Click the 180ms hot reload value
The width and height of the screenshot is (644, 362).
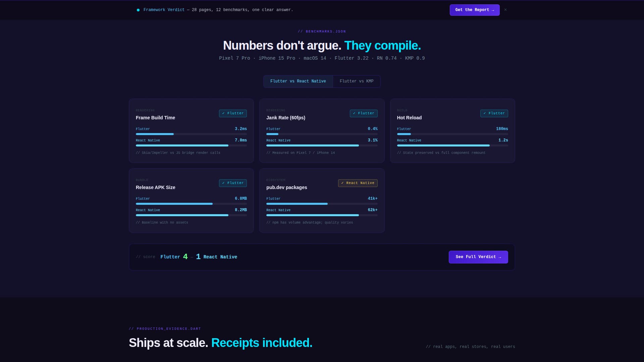click(502, 129)
